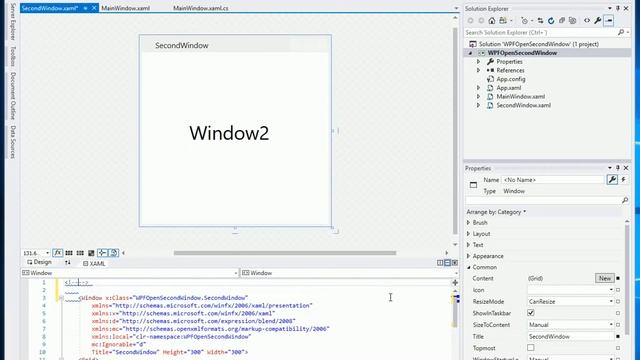Image resolution: width=640 pixels, height=360 pixels.
Task: Expand the References tree node
Action: tap(479, 70)
